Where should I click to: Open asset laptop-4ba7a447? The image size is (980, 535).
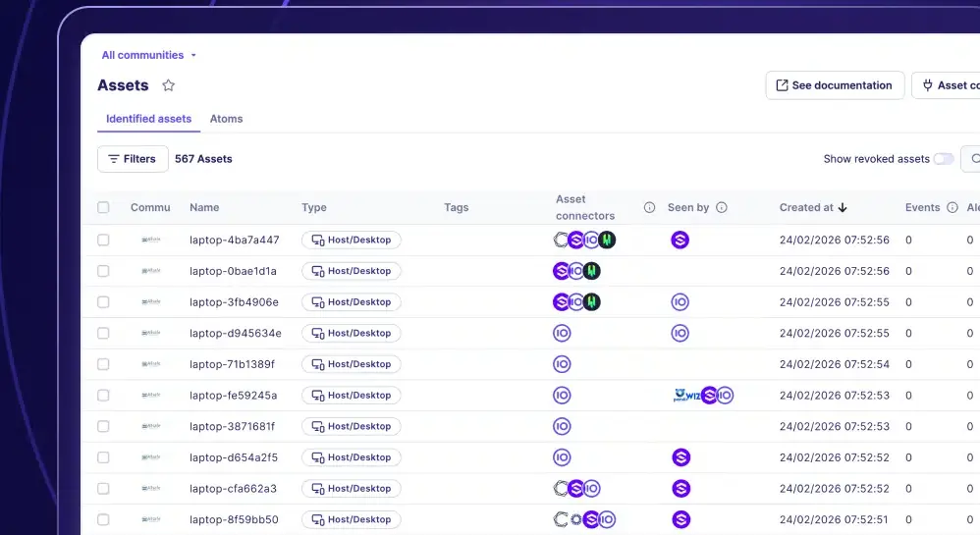coord(235,240)
